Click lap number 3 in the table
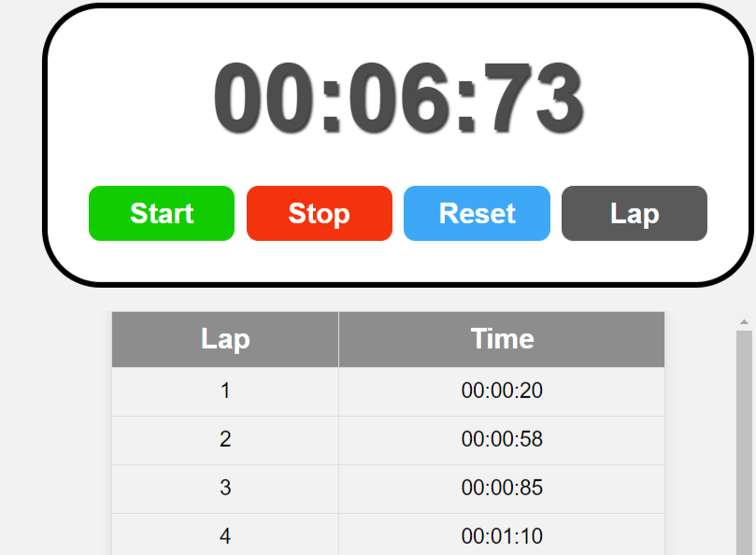This screenshot has height=555, width=756. click(x=225, y=489)
